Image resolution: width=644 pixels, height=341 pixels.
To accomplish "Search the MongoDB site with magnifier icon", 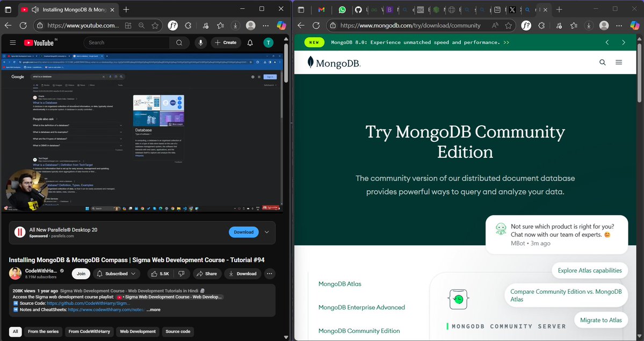I will [x=603, y=62].
